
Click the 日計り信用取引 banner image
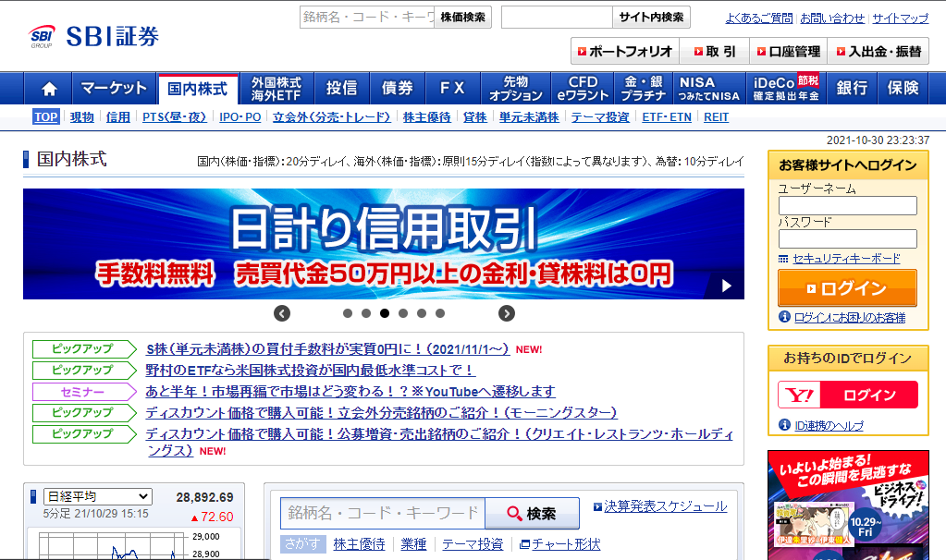384,244
